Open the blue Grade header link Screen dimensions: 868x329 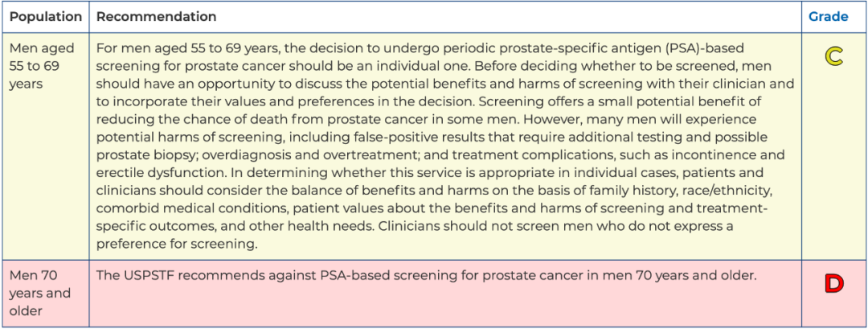tap(828, 17)
